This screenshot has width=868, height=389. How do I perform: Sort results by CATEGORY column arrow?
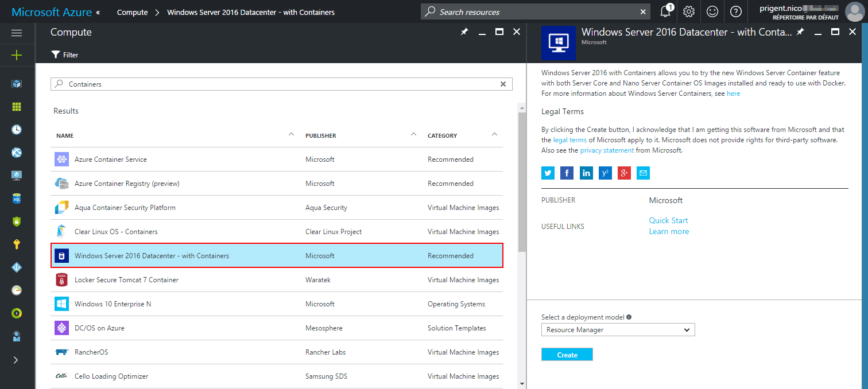(x=495, y=134)
